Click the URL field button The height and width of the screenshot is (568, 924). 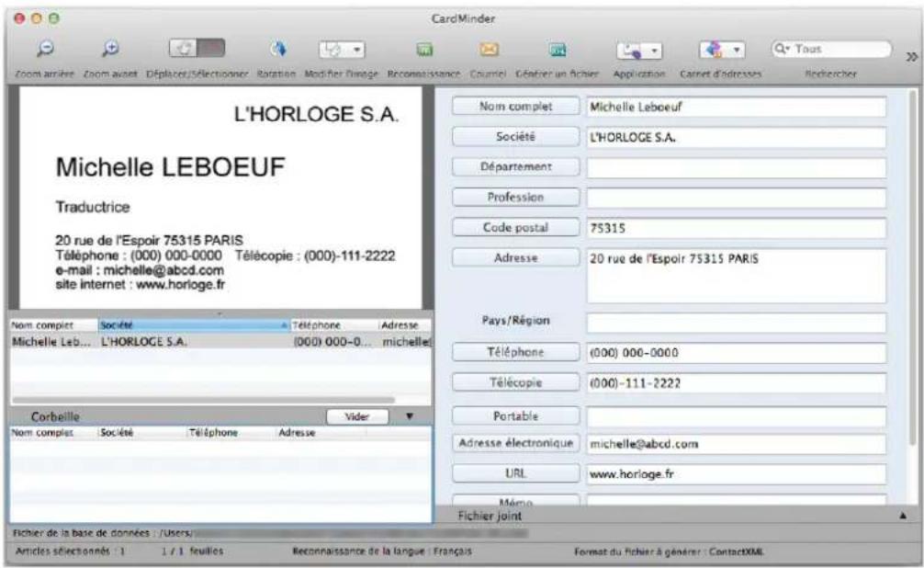pyautogui.click(x=515, y=473)
